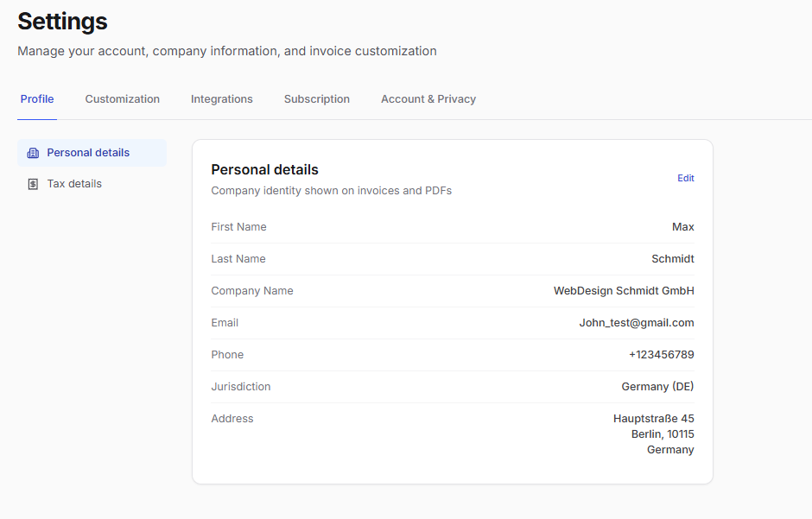Click the Settings page title

63,22
